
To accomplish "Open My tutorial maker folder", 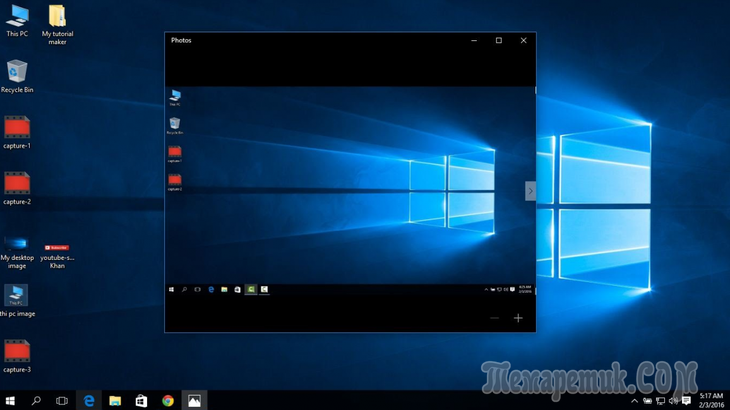I will 57,25.
